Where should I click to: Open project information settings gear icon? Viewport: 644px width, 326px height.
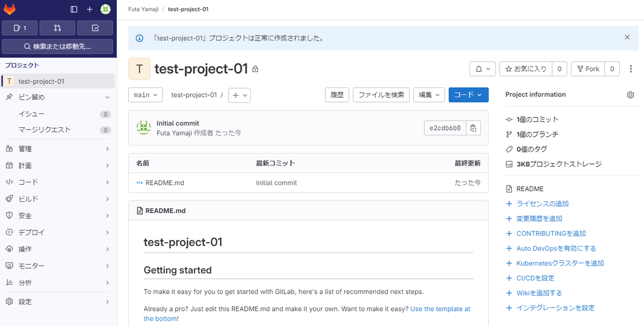point(631,95)
